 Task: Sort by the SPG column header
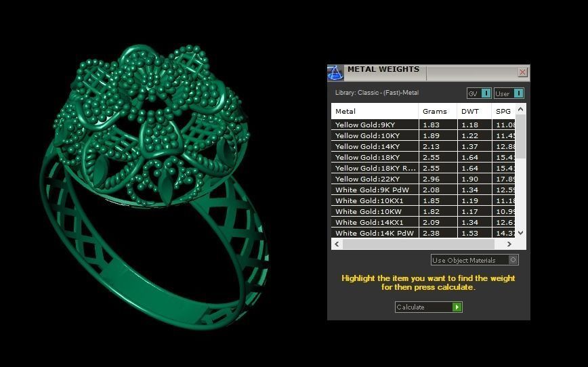503,111
